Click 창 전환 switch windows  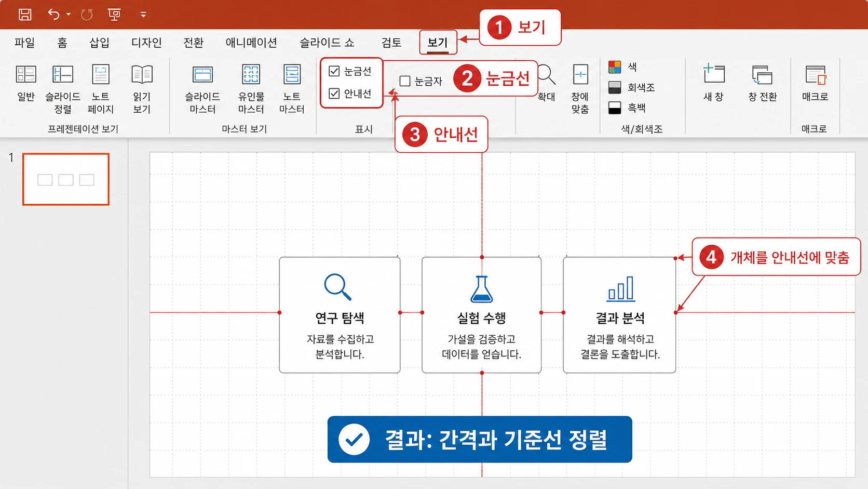pos(762,83)
